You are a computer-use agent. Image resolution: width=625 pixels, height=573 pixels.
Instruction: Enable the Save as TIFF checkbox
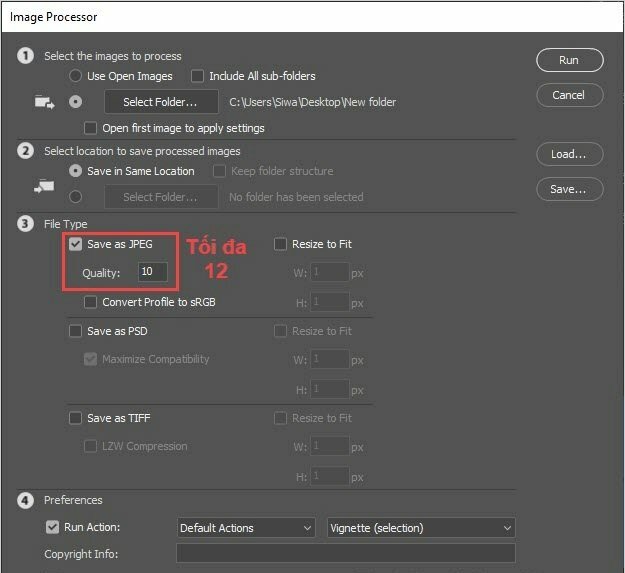pyautogui.click(x=75, y=418)
